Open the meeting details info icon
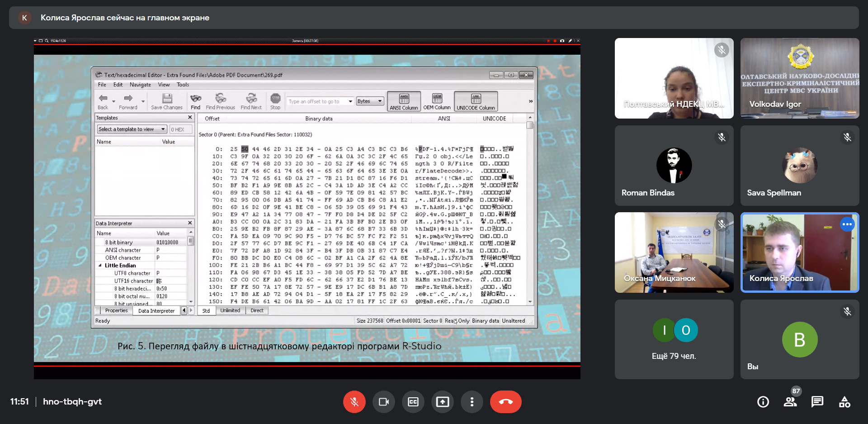The image size is (868, 424). [763, 402]
